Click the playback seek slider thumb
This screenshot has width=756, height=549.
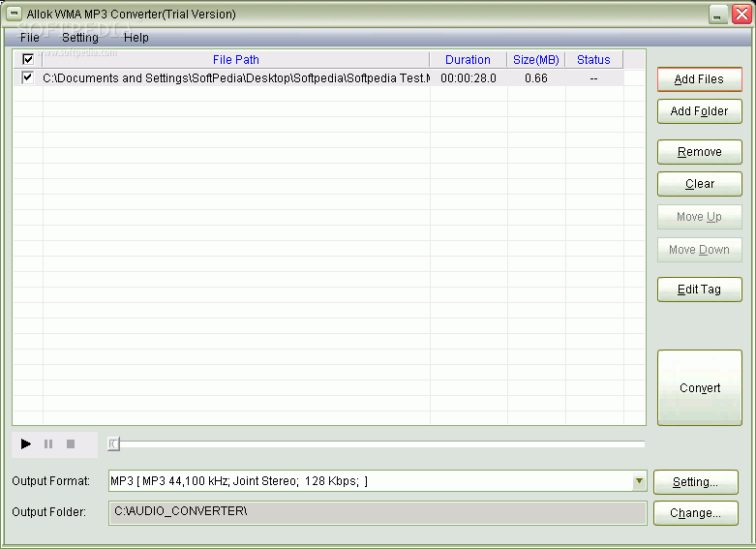click(113, 443)
